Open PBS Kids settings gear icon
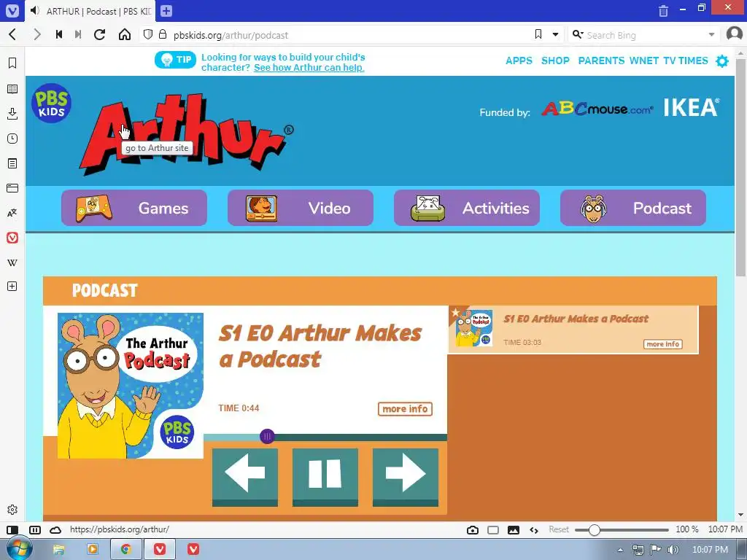This screenshot has width=747, height=560. 722,61
